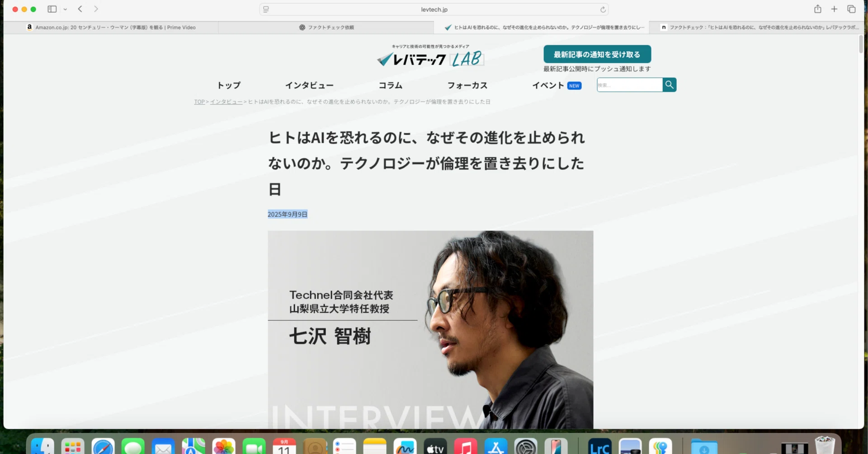Click the レバテック LAB logo
This screenshot has height=454, width=868.
click(430, 56)
